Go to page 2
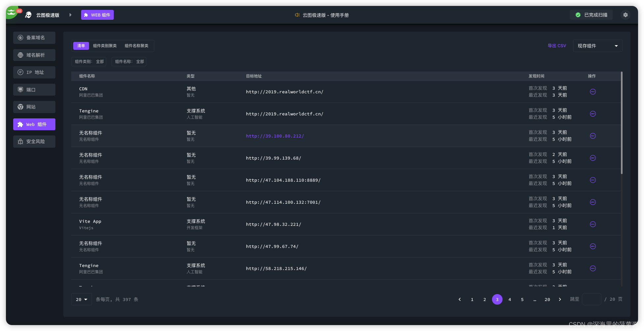Image resolution: width=644 pixels, height=331 pixels. (484, 299)
